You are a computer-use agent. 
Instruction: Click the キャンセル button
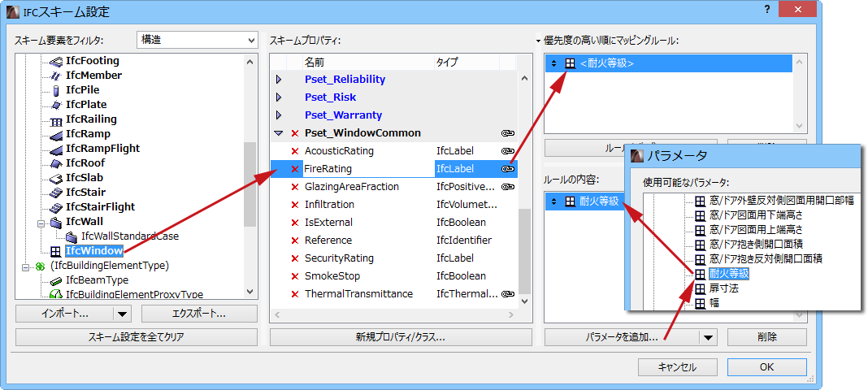pyautogui.click(x=677, y=367)
